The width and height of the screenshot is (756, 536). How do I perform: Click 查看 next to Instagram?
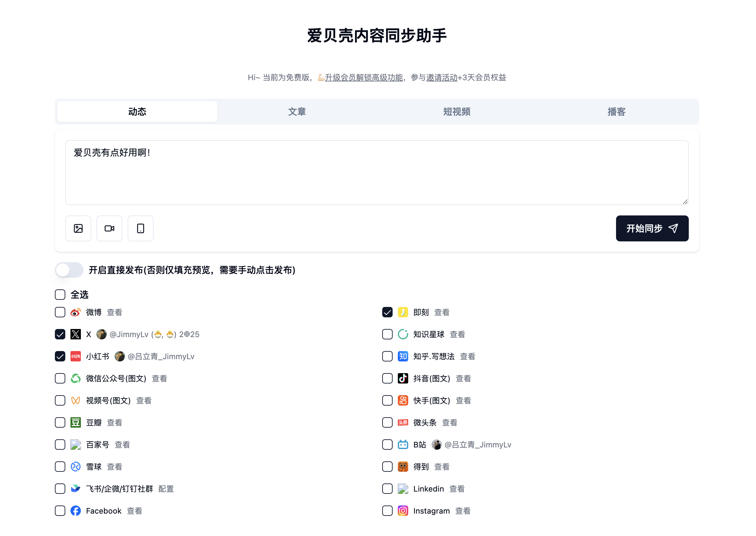463,511
